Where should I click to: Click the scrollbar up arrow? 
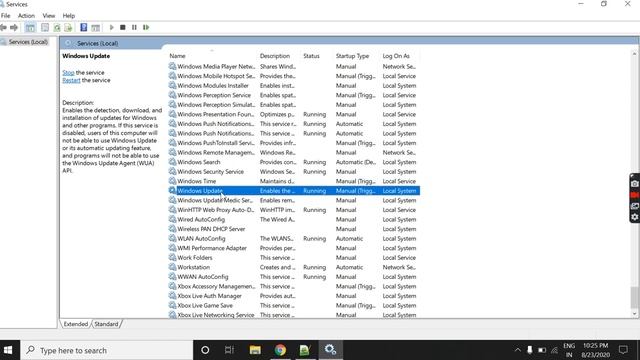pos(634,53)
